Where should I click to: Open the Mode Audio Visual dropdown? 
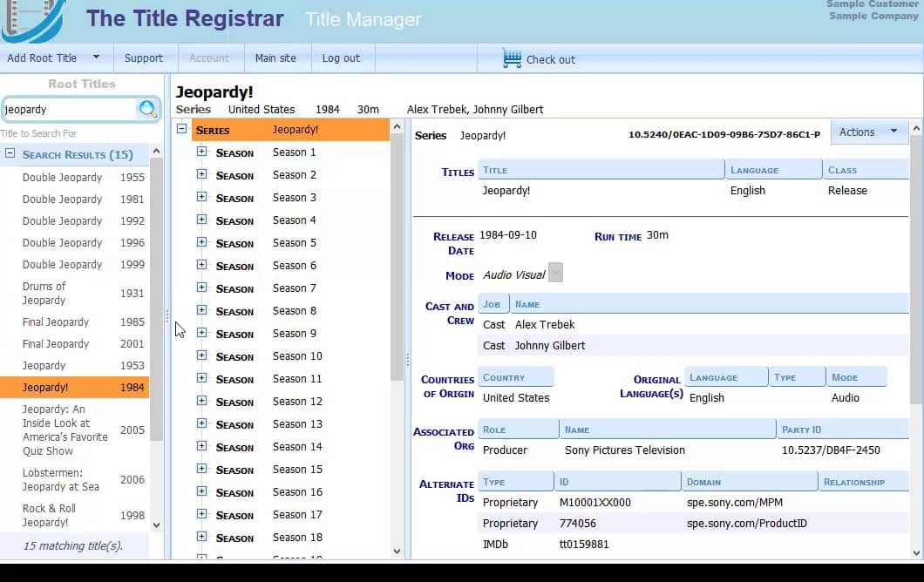(x=555, y=272)
